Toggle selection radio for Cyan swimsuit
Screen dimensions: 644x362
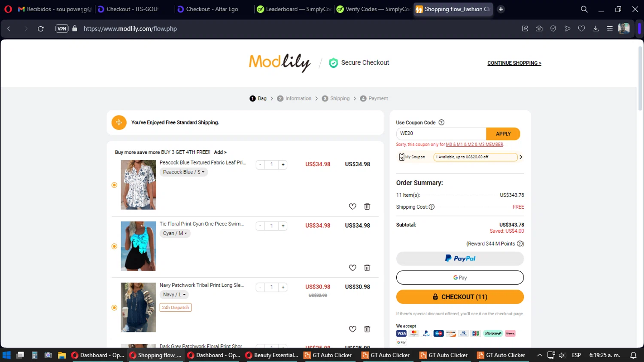tap(114, 246)
